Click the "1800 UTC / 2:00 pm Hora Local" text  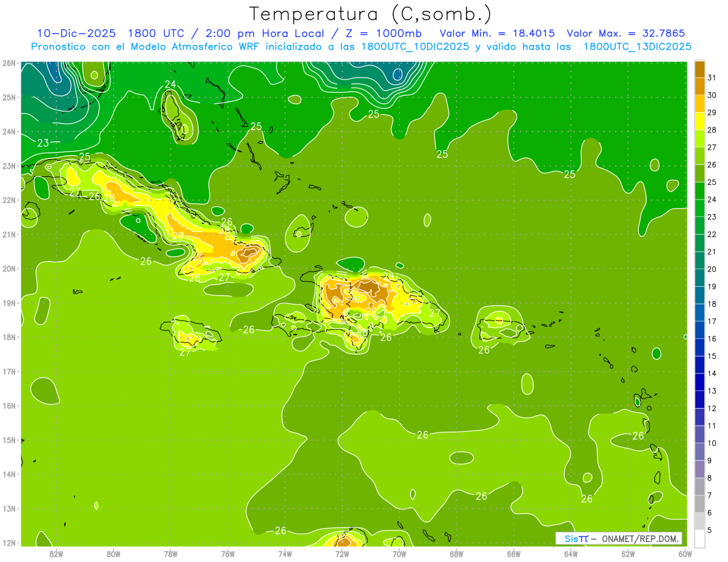(231, 33)
